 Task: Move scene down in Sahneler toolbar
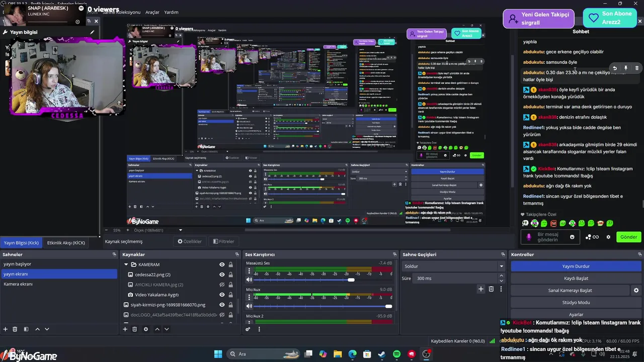point(47,329)
